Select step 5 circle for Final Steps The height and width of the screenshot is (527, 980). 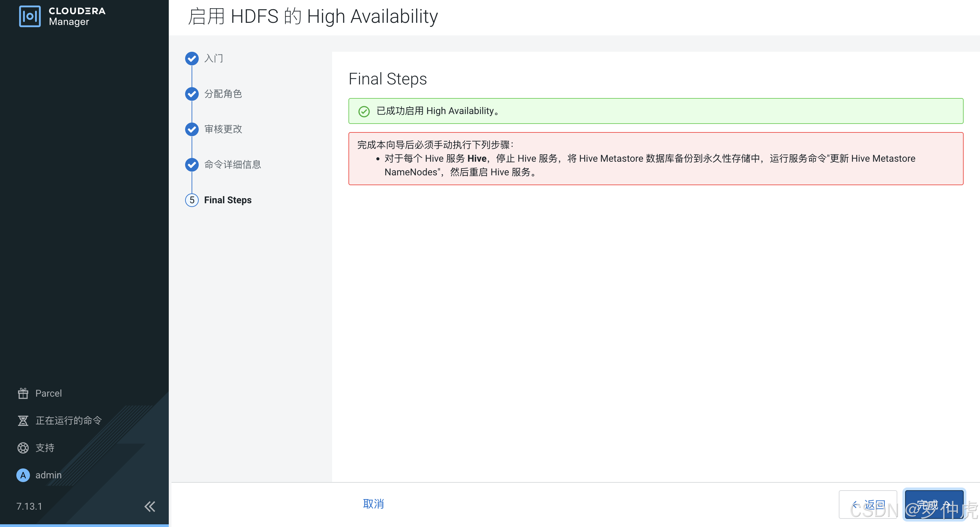pos(192,200)
